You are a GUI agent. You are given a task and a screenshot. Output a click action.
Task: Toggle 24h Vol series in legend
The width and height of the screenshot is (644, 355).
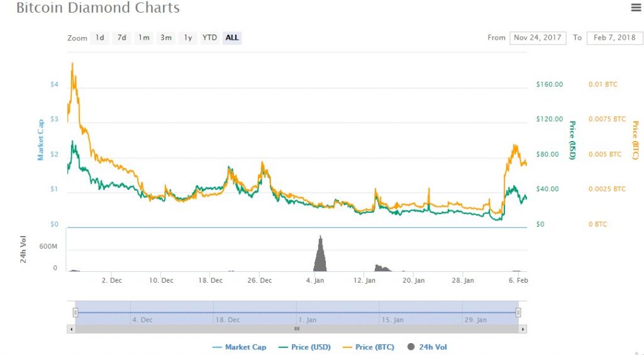[x=427, y=347]
